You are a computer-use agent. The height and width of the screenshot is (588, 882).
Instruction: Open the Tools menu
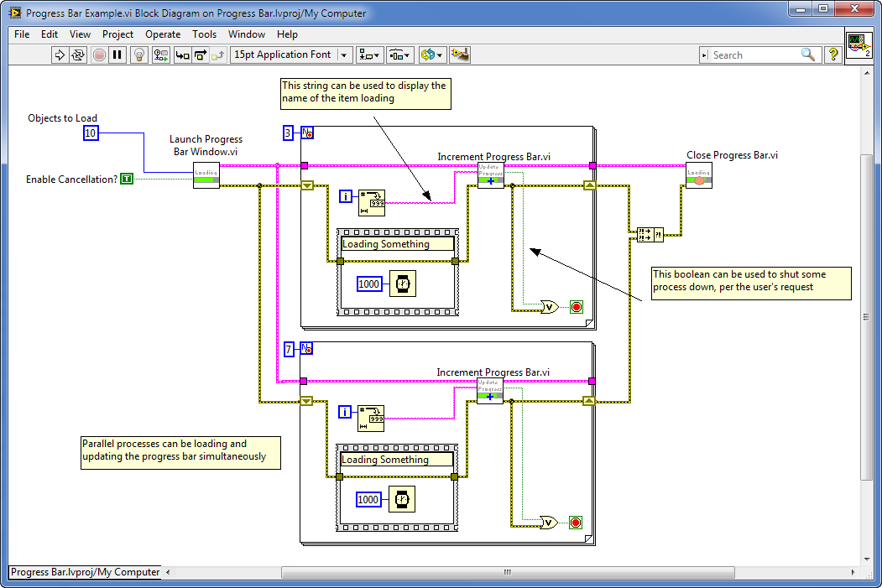click(x=204, y=34)
